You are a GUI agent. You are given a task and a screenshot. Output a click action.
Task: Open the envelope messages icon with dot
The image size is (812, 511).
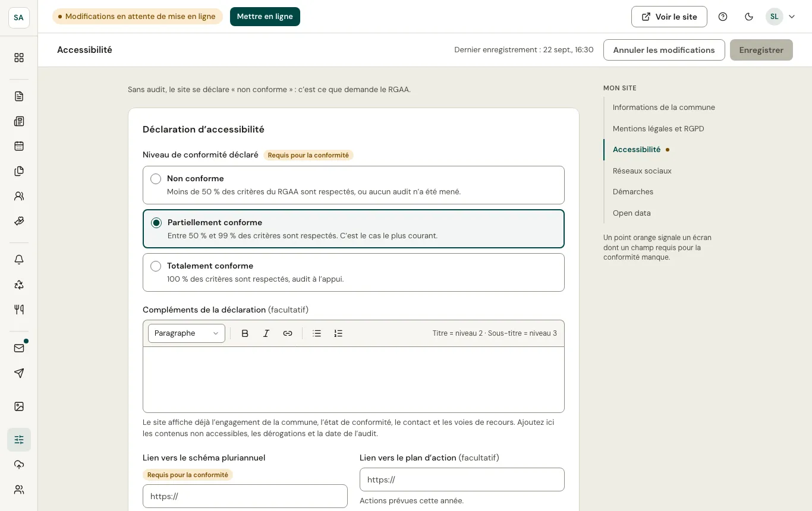pyautogui.click(x=19, y=348)
